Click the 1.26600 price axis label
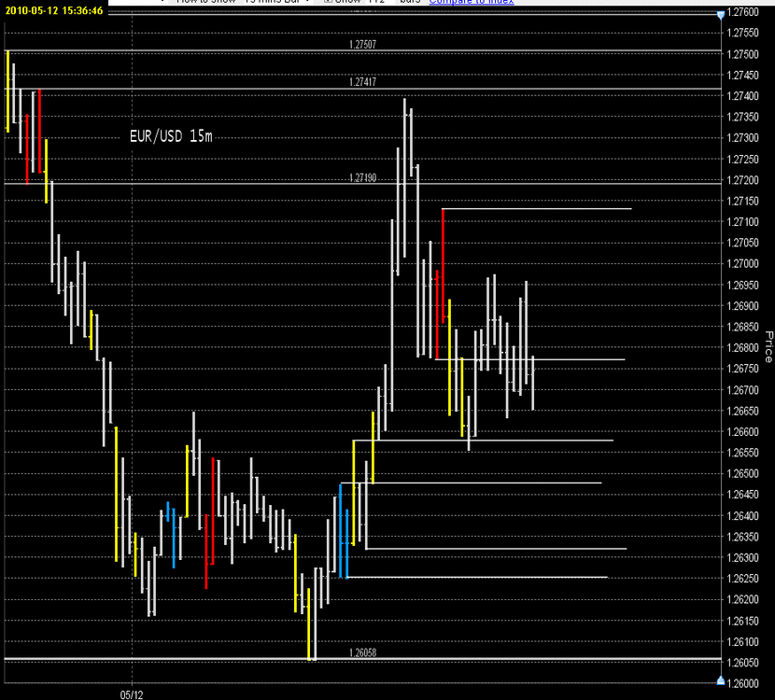The height and width of the screenshot is (700, 775). 743,432
